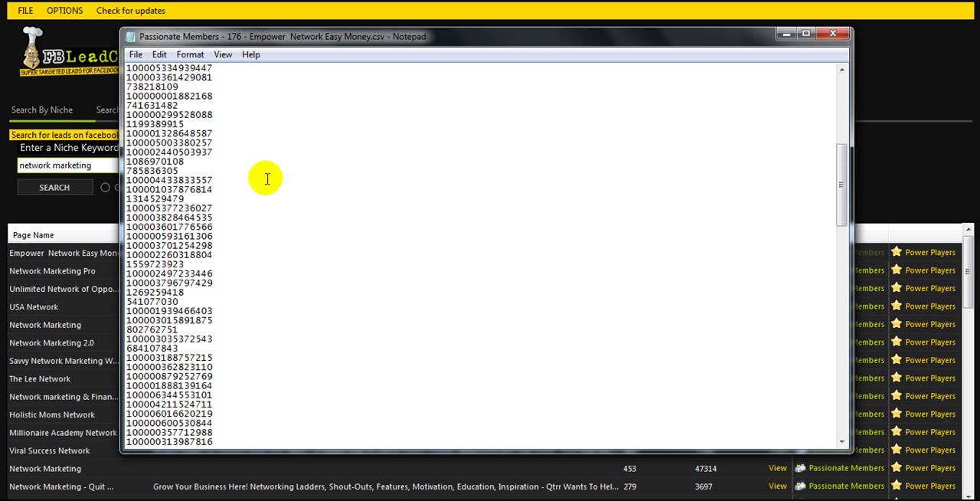Click the star icon in Network Marketing Pro row

(x=896, y=270)
